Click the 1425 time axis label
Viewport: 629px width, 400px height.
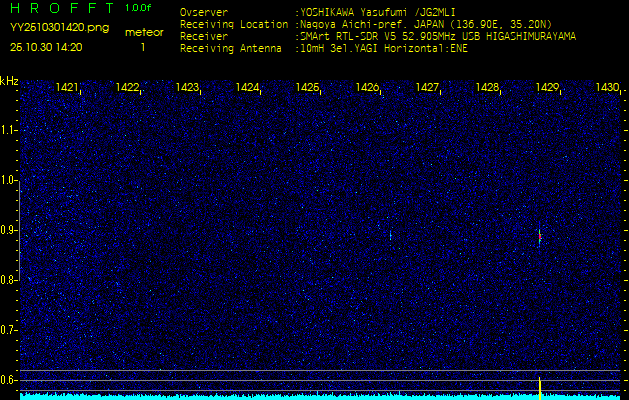click(x=307, y=87)
